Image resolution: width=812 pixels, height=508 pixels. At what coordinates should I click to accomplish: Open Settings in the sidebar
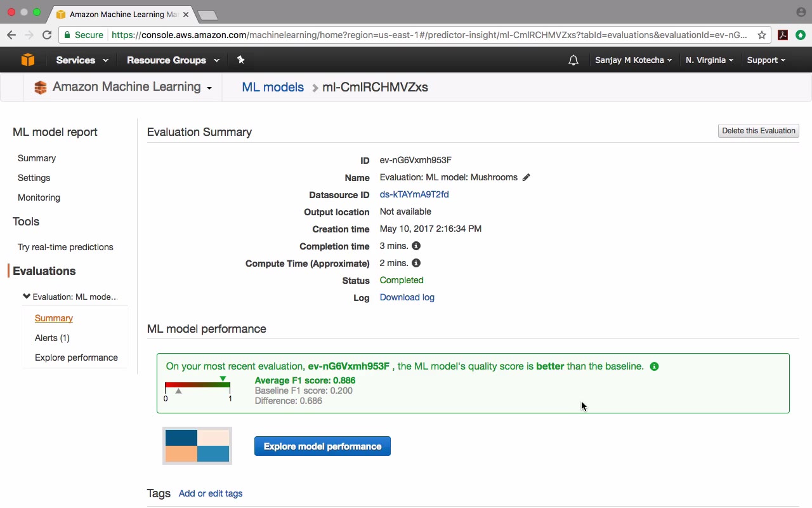[x=34, y=178]
